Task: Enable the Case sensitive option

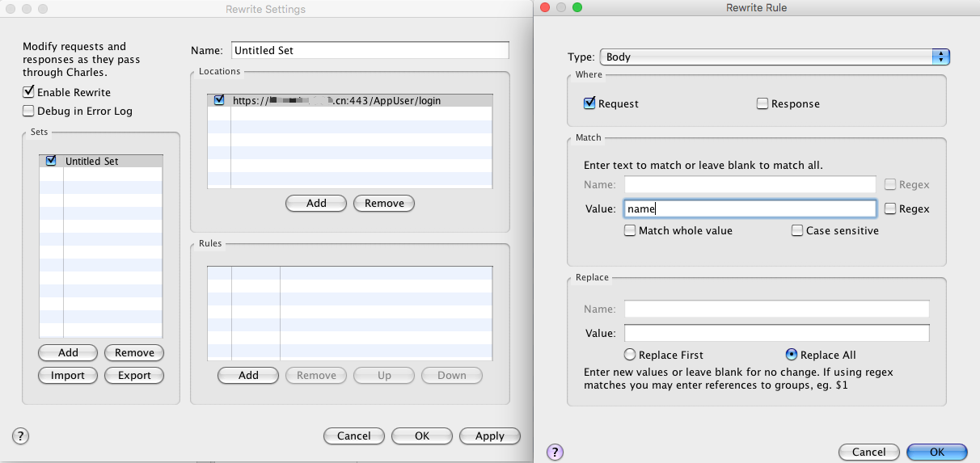Action: tap(797, 230)
